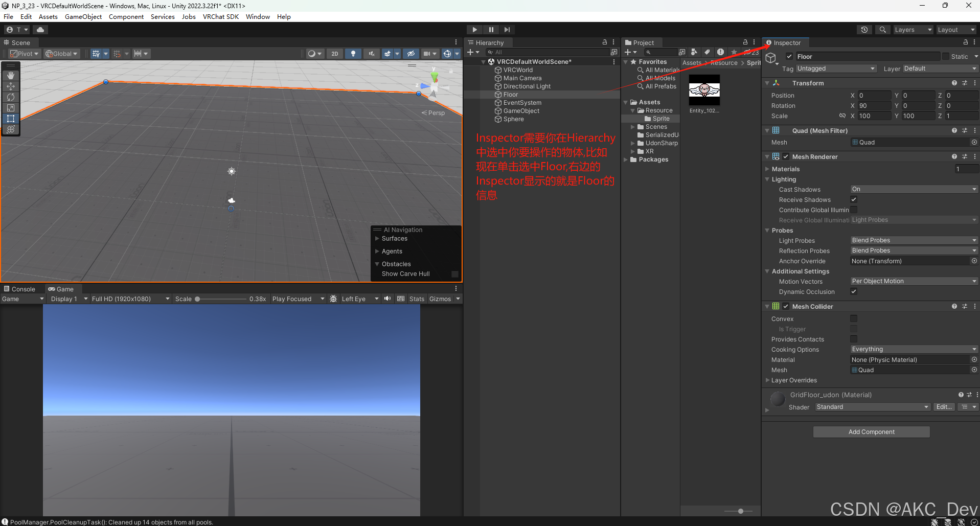Open global search magnifier icon
980x526 pixels.
(x=883, y=30)
